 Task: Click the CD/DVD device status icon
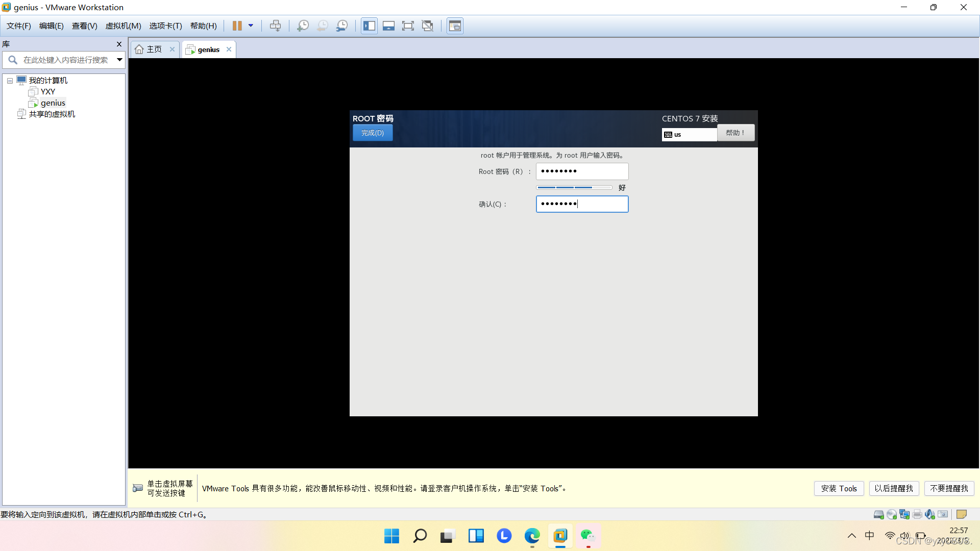(x=892, y=515)
